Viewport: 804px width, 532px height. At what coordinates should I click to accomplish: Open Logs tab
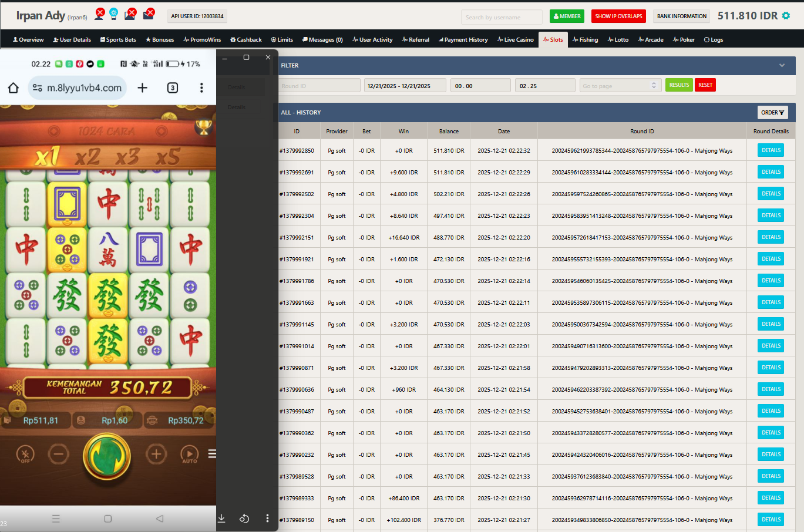[714, 40]
